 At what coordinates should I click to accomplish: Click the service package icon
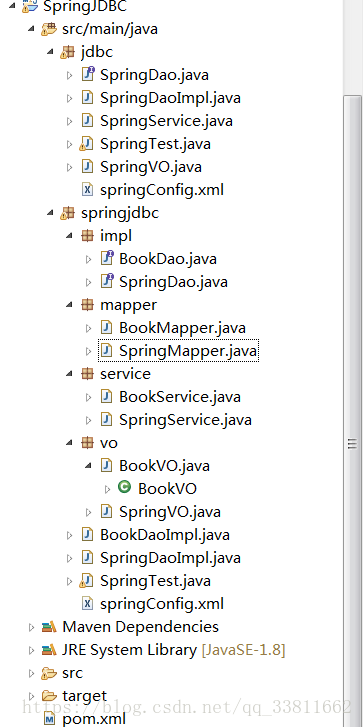87,374
